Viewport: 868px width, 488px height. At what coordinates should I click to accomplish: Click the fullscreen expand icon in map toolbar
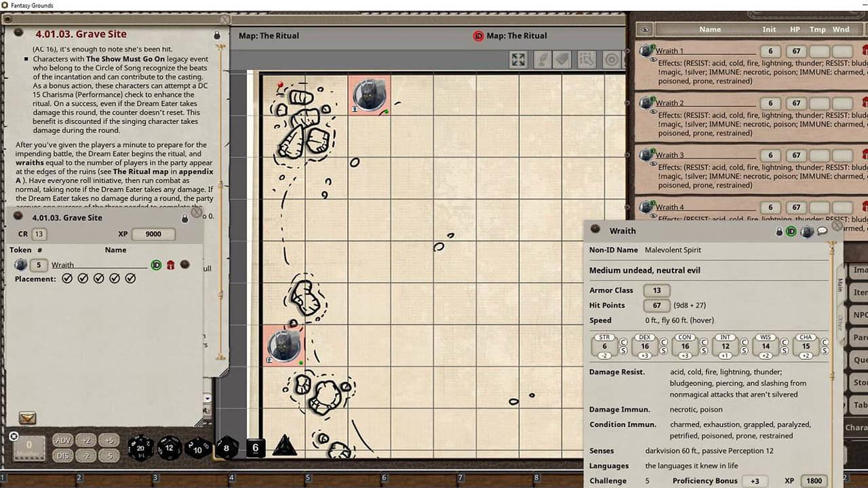tap(518, 60)
